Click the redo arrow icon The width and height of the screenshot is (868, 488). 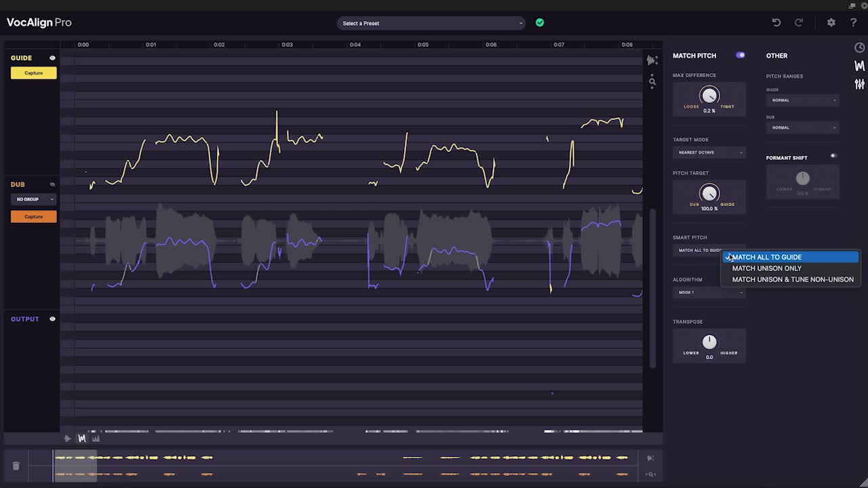[799, 22]
